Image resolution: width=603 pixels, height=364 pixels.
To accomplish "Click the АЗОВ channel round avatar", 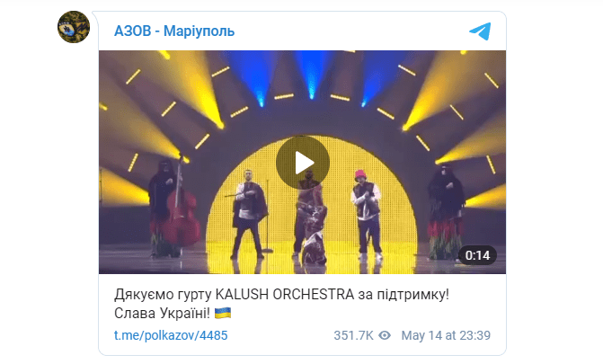I will [x=74, y=27].
